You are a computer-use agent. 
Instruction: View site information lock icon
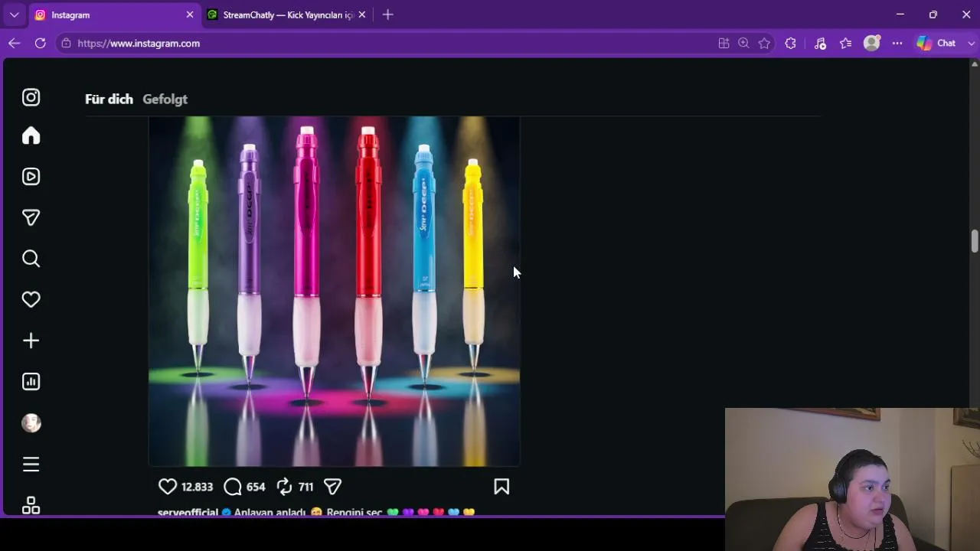point(67,44)
